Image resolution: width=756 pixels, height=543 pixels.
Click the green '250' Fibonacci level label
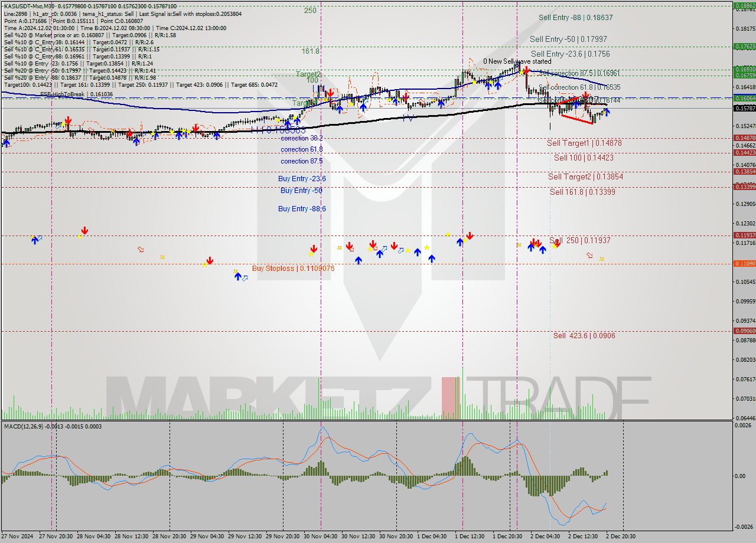311,10
